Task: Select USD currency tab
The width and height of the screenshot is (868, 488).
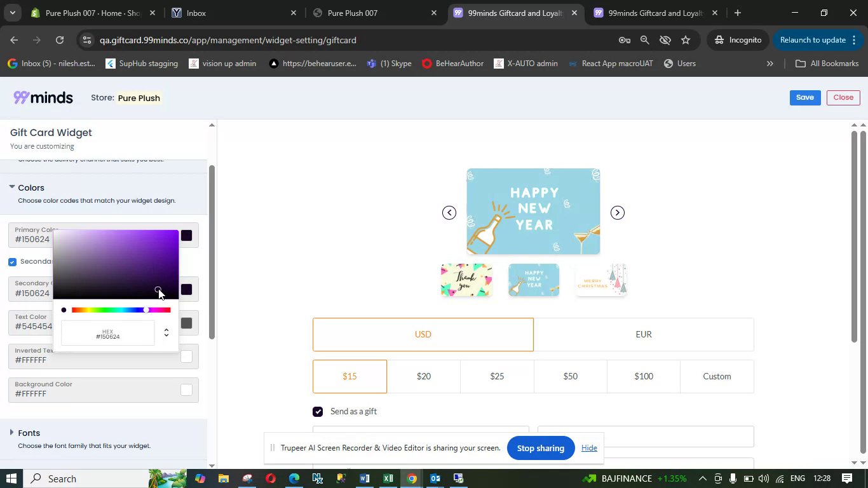Action: click(423, 334)
